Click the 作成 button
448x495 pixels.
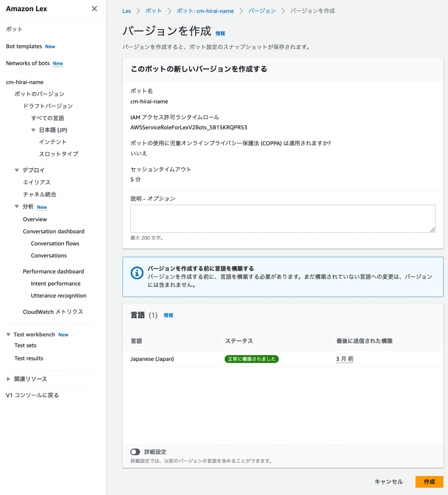tap(429, 482)
